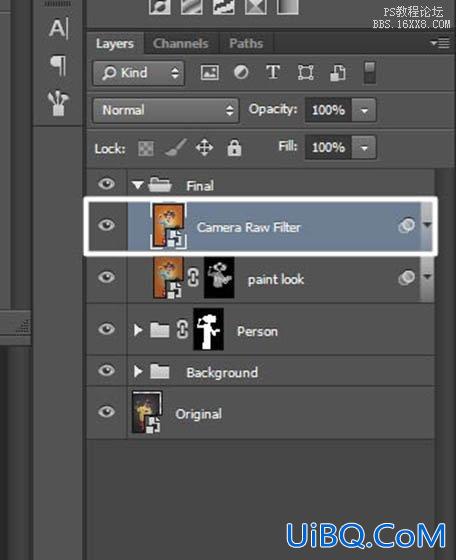Switch to the Channels tab
The width and height of the screenshot is (456, 560).
pyautogui.click(x=181, y=44)
